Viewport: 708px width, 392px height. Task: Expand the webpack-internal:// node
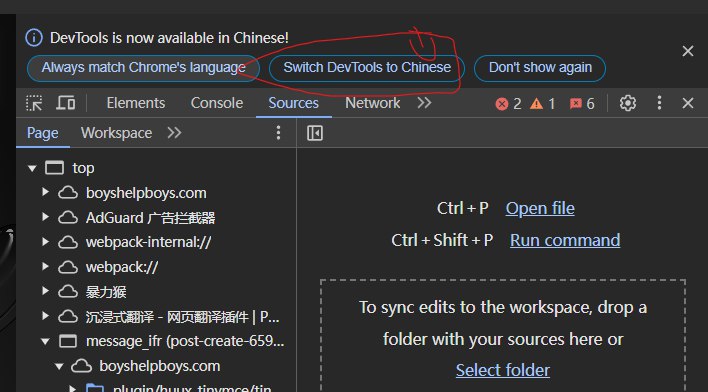tap(45, 242)
